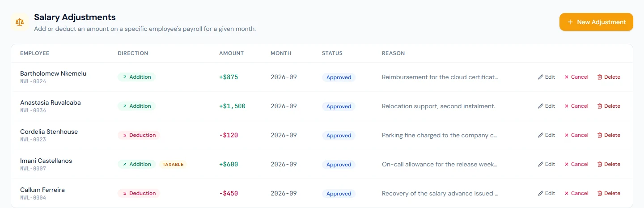The width and height of the screenshot is (644, 208).
Task: Click Approved status for Anastasia Ruvalcaba
Action: tap(339, 106)
